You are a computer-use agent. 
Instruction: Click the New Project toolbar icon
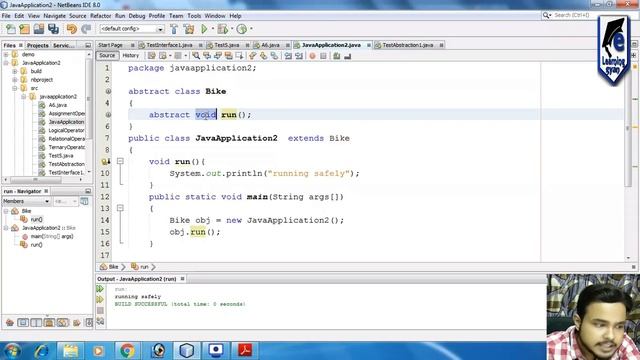pyautogui.click(x=24, y=29)
